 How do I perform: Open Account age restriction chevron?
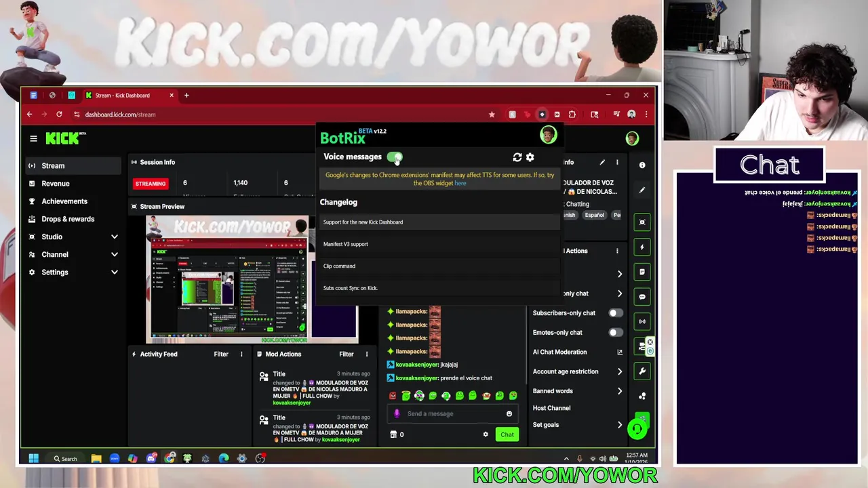[619, 371]
